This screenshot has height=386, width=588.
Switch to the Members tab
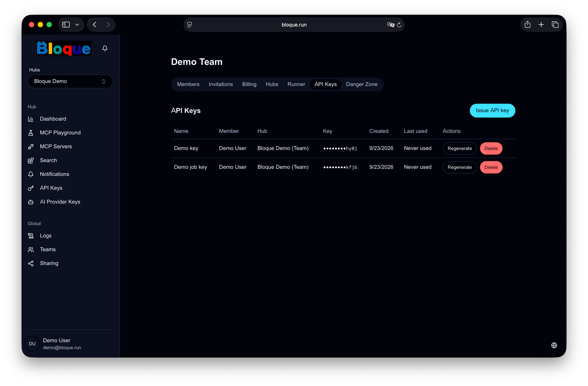(x=188, y=84)
